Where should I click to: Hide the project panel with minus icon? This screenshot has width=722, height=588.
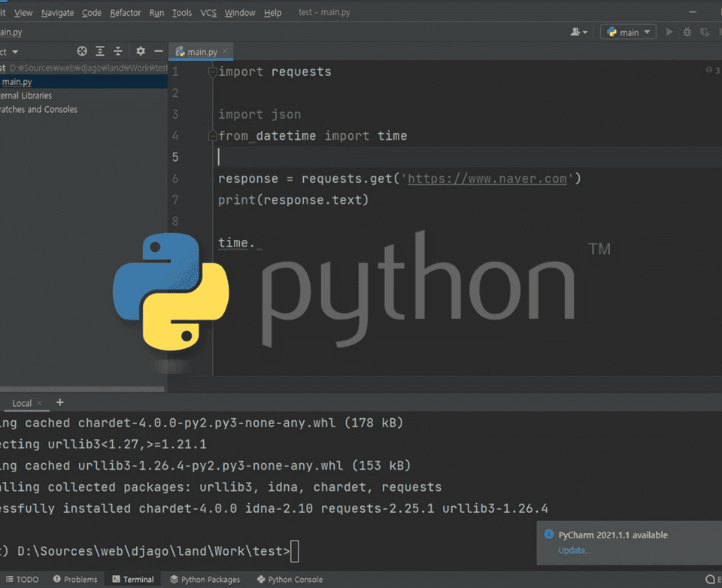[x=159, y=51]
